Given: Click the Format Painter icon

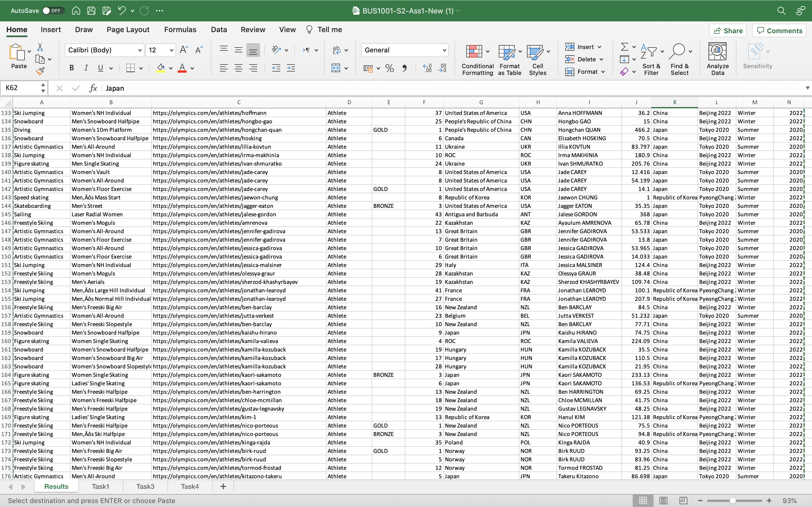Looking at the screenshot, I should coord(41,71).
